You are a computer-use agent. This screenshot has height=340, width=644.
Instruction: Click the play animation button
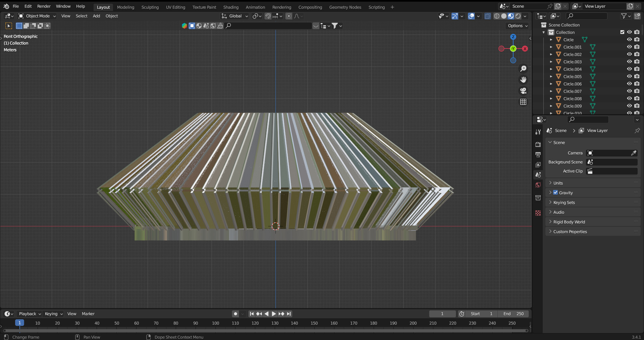tap(274, 314)
